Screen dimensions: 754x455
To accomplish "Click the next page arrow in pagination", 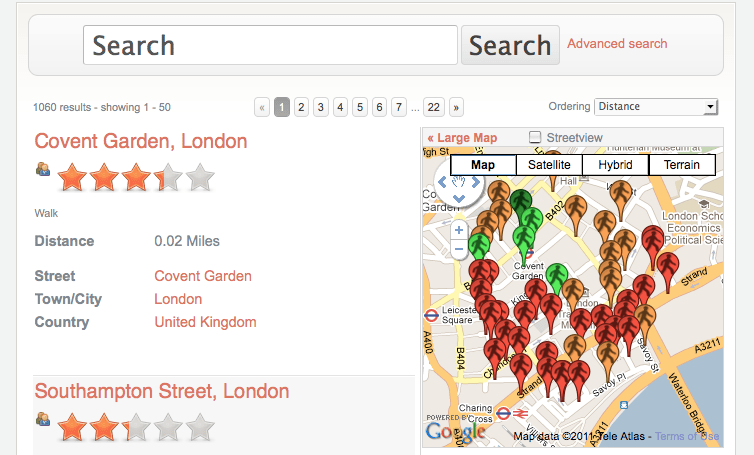I will click(456, 106).
